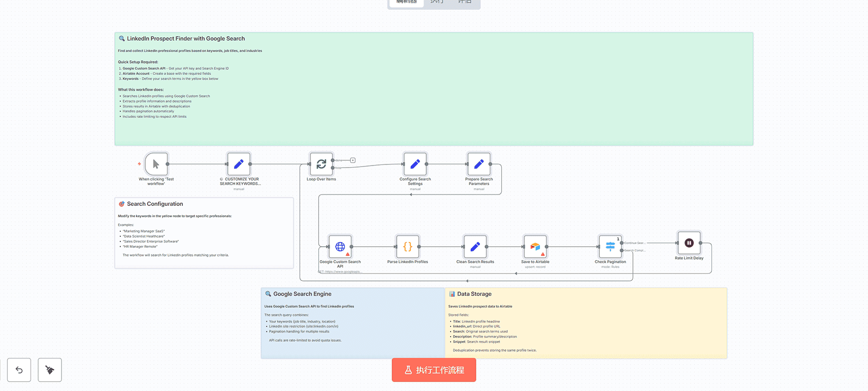Click the Configure Search Settings node
868x391 pixels.
pyautogui.click(x=415, y=164)
